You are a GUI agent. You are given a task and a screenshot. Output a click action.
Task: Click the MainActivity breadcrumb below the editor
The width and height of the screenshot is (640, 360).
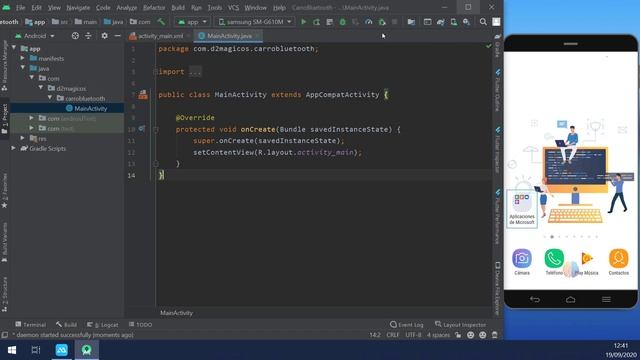(176, 313)
